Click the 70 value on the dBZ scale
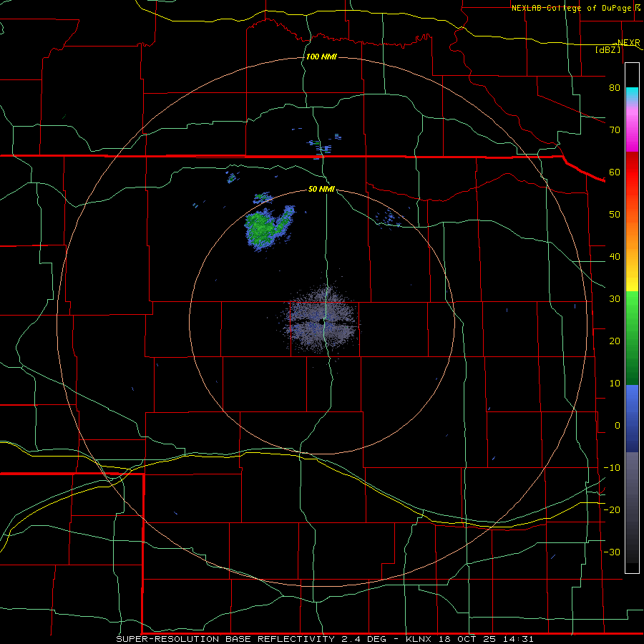The height and width of the screenshot is (644, 644). coord(615,130)
